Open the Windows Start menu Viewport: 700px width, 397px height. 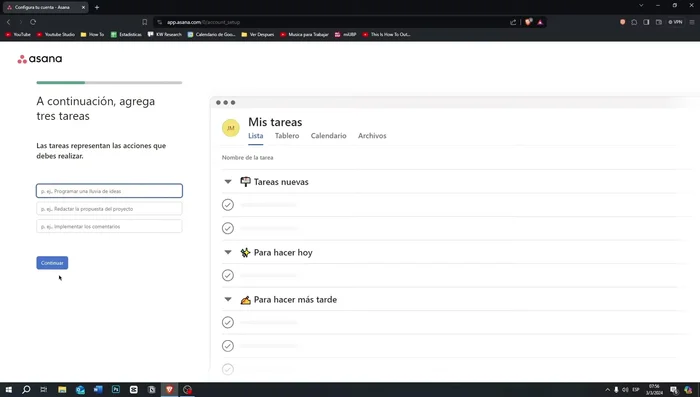(8, 389)
